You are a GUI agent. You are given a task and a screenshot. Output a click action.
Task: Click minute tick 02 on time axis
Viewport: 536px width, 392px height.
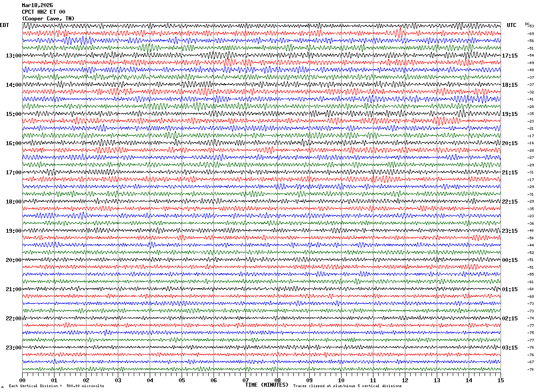86,380
